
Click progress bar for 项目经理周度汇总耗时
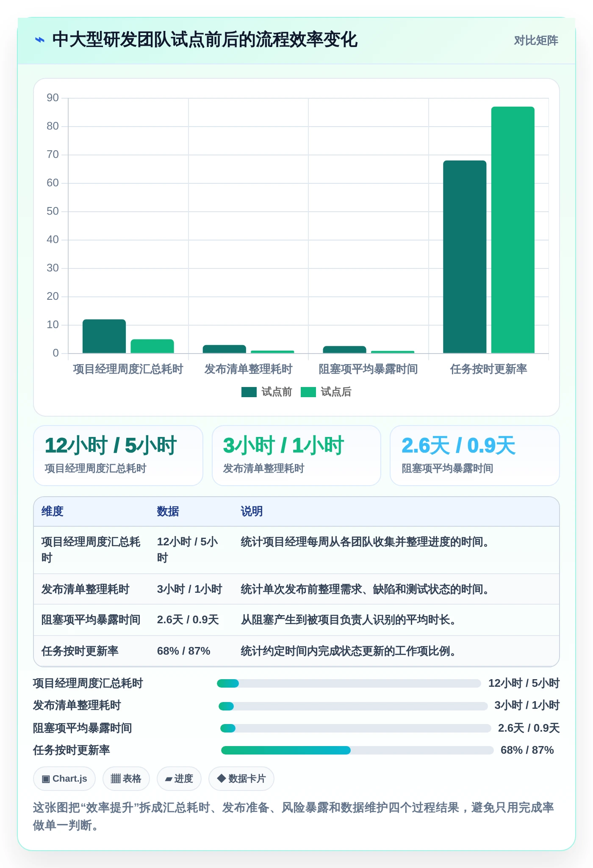click(x=349, y=683)
